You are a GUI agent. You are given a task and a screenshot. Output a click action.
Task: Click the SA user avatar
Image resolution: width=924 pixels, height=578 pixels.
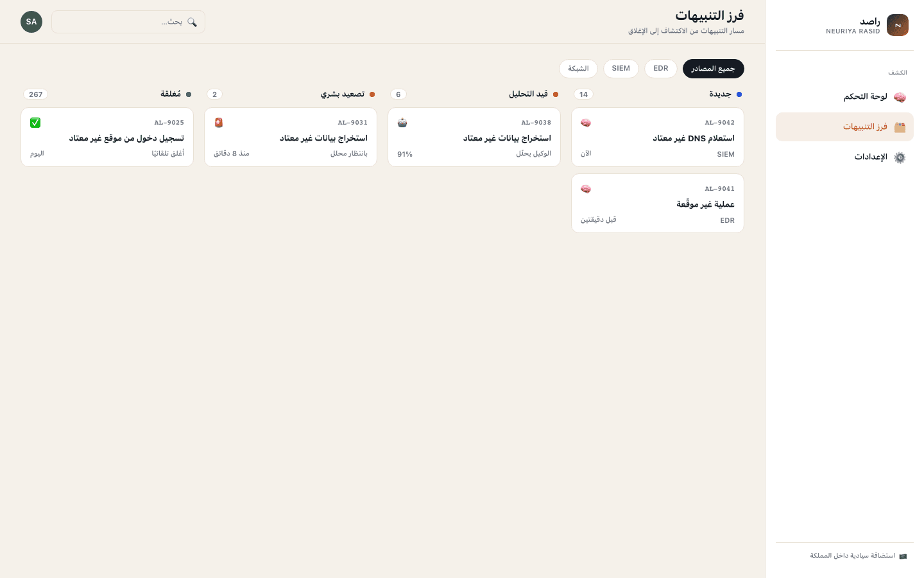[31, 22]
